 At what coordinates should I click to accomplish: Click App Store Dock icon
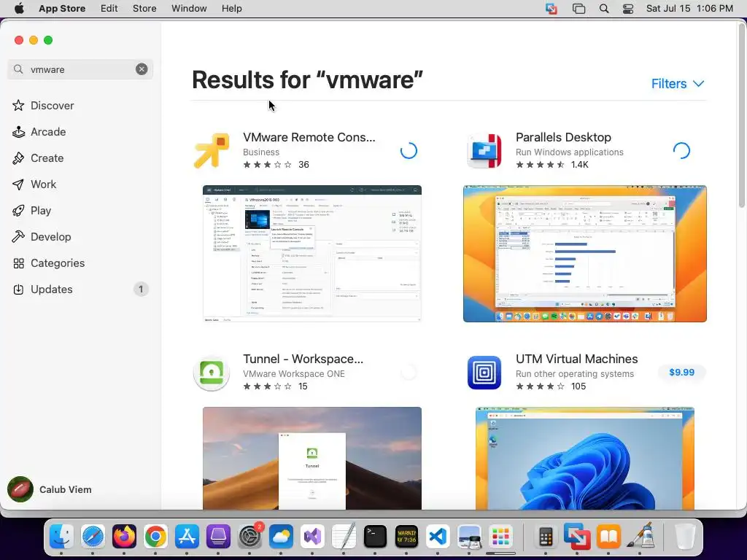pyautogui.click(x=187, y=537)
